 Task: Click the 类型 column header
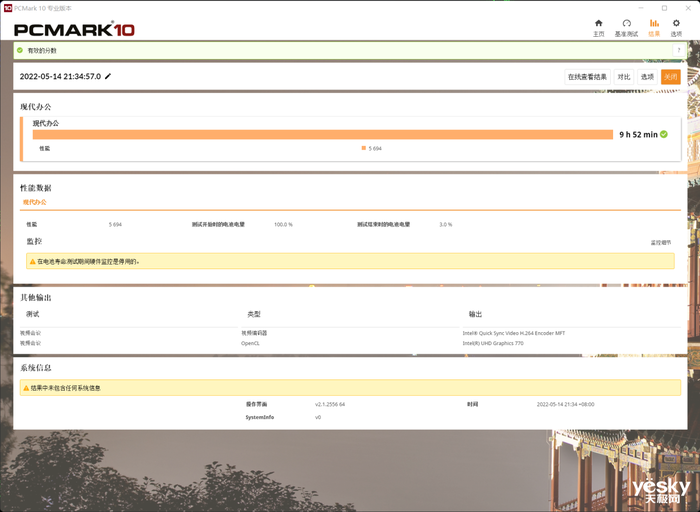(x=254, y=314)
